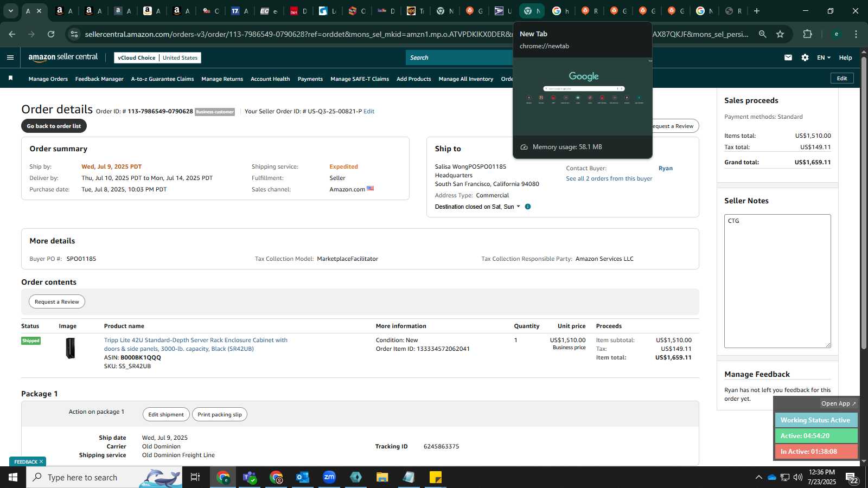
Task: Open a new browser tab with plus
Action: click(x=757, y=11)
